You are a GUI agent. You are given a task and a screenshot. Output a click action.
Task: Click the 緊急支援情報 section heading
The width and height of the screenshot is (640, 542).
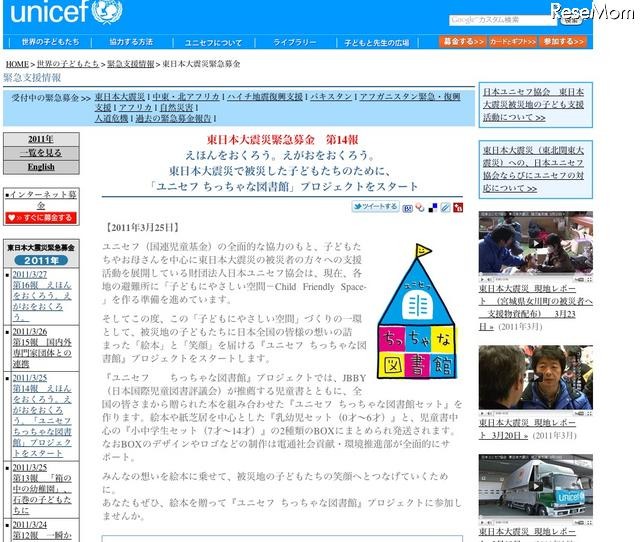[32, 78]
